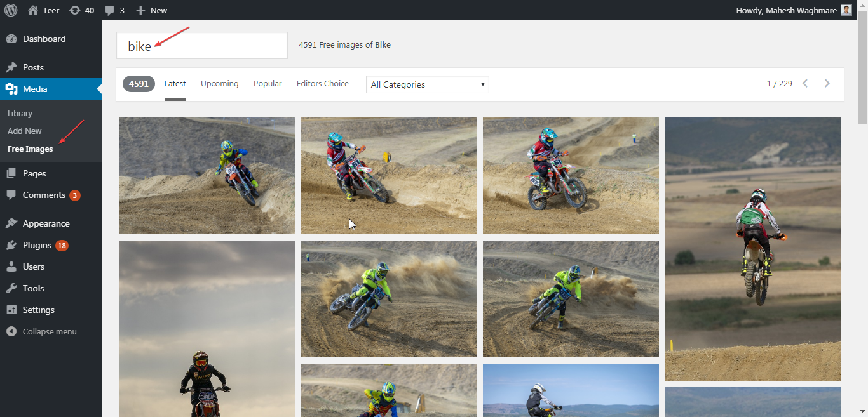Image resolution: width=868 pixels, height=417 pixels.
Task: Open the Dashboard menu item
Action: coord(44,39)
